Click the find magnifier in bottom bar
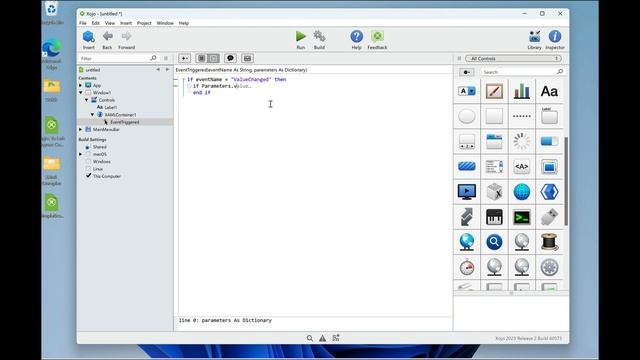The width and height of the screenshot is (640, 360). pos(310,338)
